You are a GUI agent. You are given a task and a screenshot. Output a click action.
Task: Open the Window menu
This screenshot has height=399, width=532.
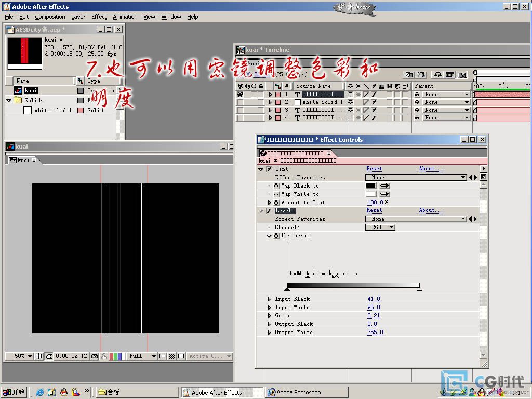[171, 17]
